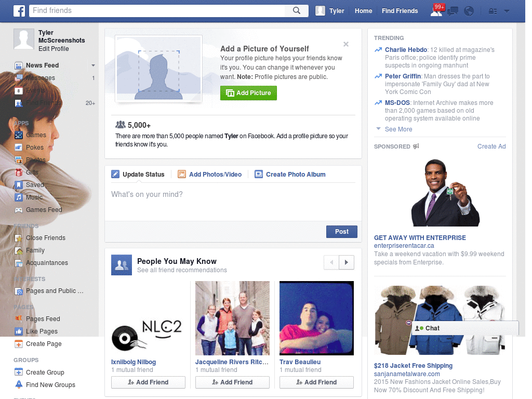Open the Saved sidebar icon
Image resolution: width=532 pixels, height=399 pixels.
(x=19, y=185)
